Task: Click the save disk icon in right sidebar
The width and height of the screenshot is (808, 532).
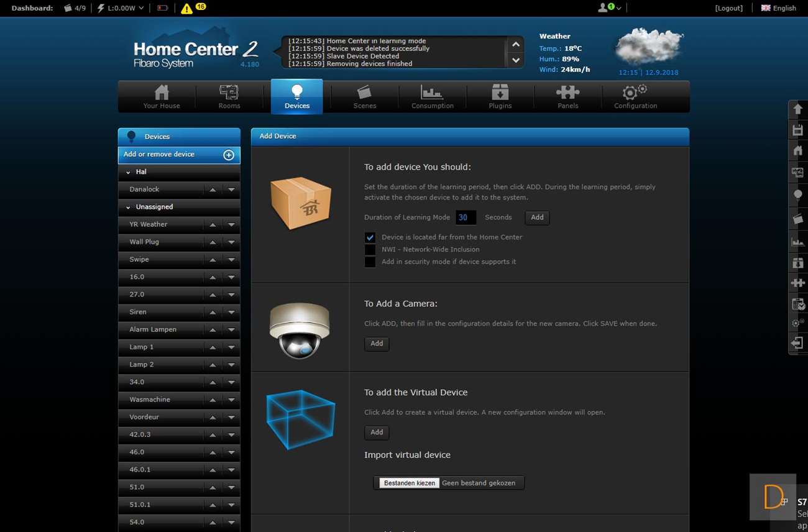Action: (797, 130)
